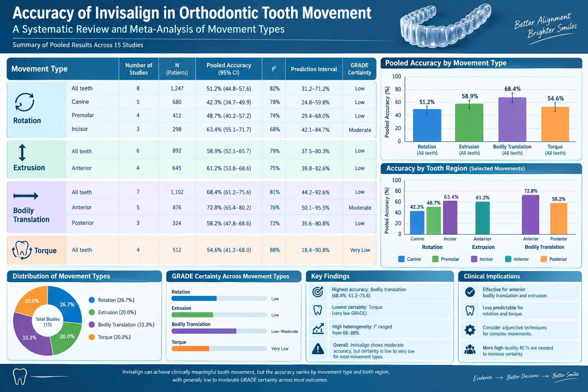Click the Bodily Translation horizontal arrow icon
Screen dimensions: 588x392
26,196
